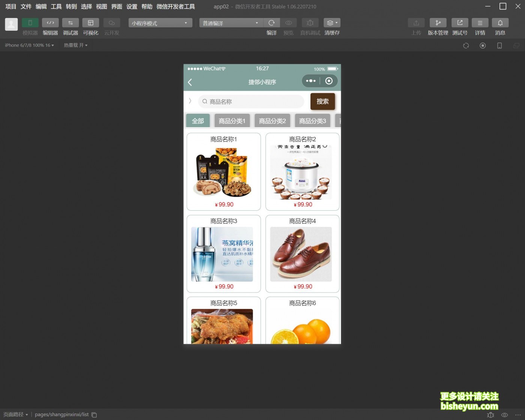Open version management icon
The width and height of the screenshot is (525, 420).
[438, 23]
